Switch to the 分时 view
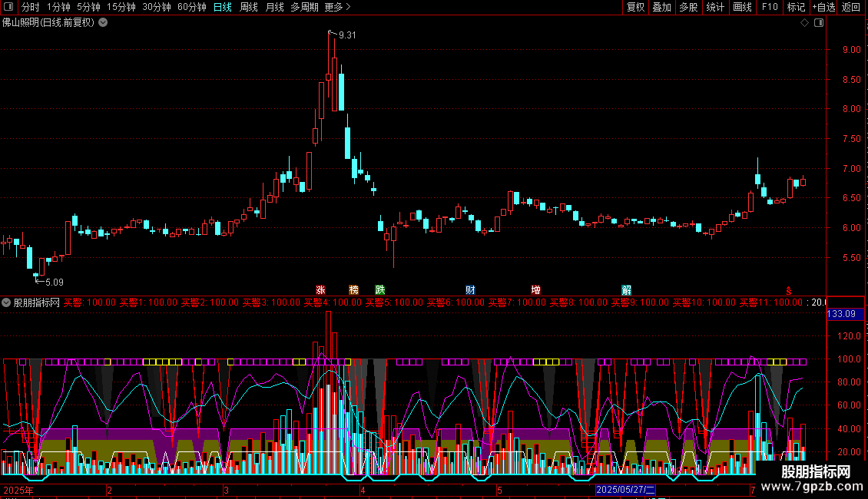The image size is (868, 499). pyautogui.click(x=31, y=7)
